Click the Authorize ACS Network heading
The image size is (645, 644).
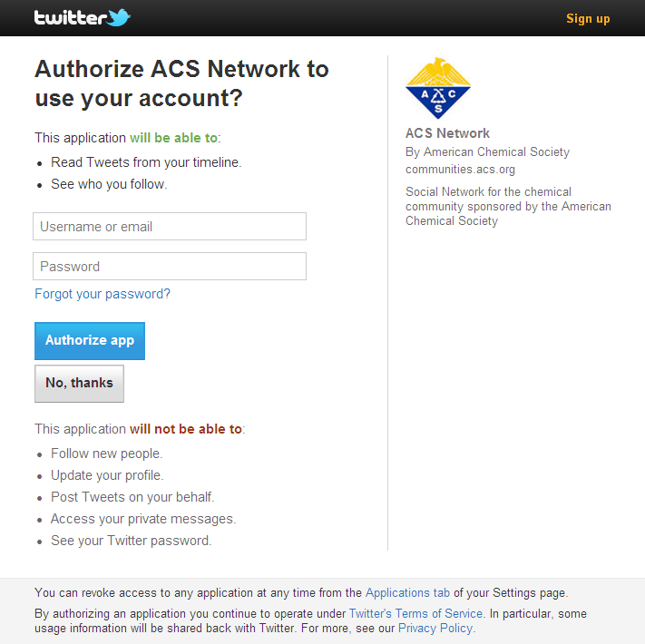click(181, 83)
